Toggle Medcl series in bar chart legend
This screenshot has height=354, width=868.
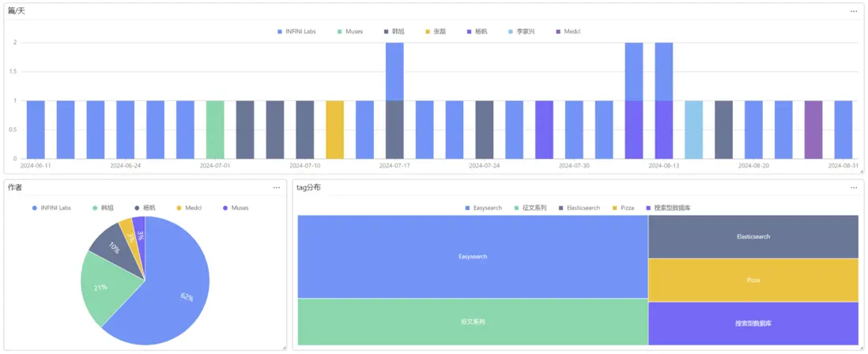568,32
